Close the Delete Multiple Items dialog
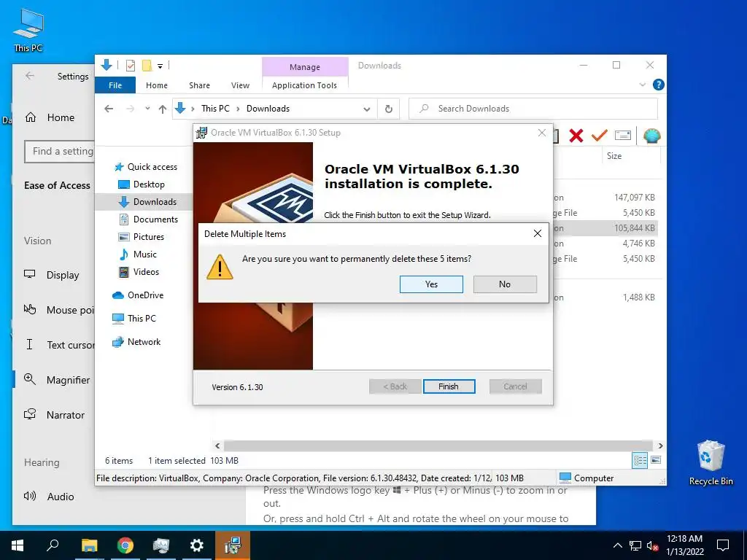This screenshot has height=560, width=747. [x=538, y=233]
